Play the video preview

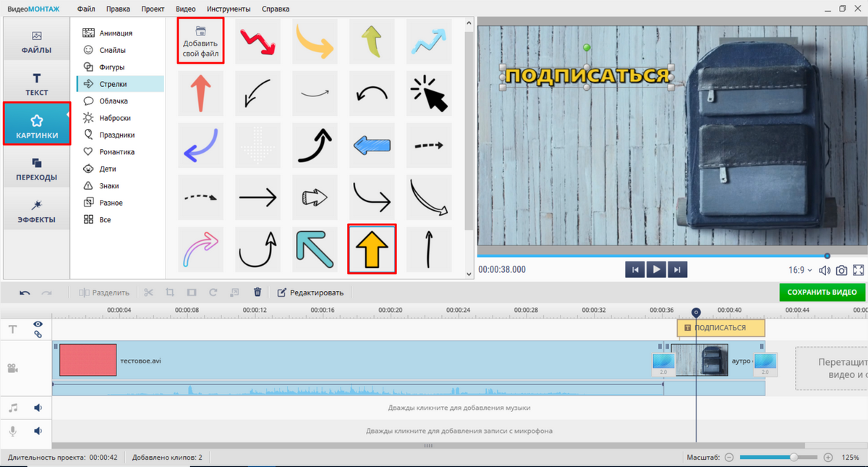(x=657, y=269)
